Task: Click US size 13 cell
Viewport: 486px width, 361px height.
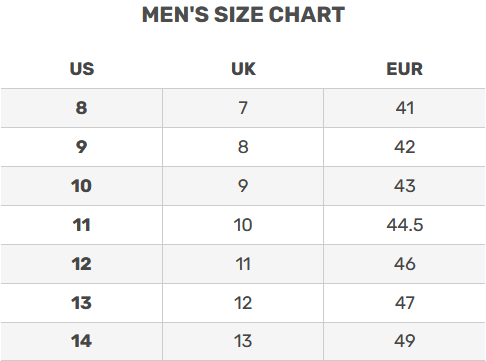Action: click(x=82, y=303)
